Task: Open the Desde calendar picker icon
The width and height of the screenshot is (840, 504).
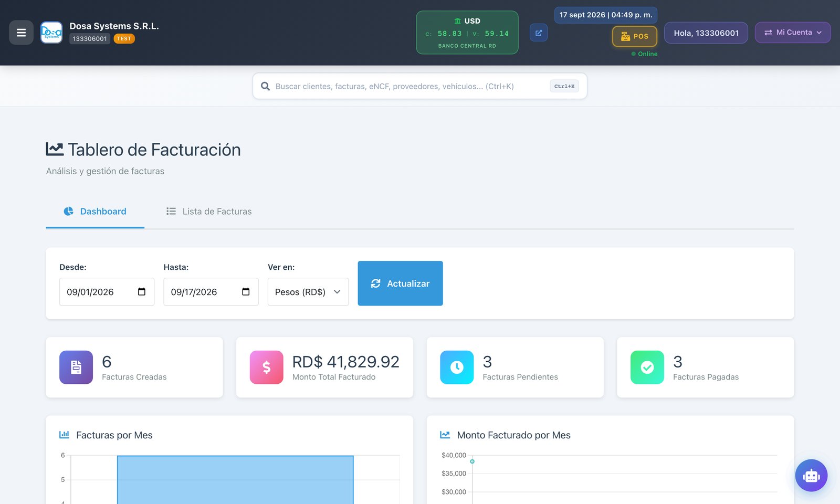Action: click(142, 292)
